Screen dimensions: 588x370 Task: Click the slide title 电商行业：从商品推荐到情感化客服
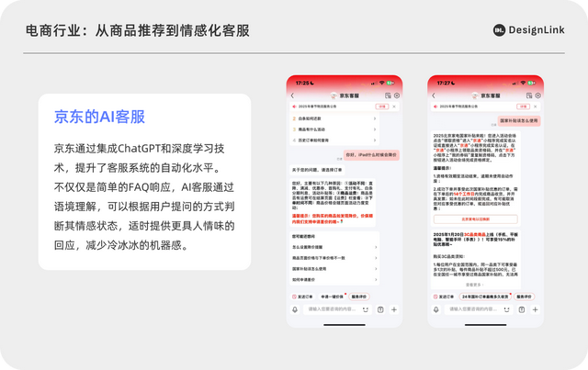click(138, 30)
